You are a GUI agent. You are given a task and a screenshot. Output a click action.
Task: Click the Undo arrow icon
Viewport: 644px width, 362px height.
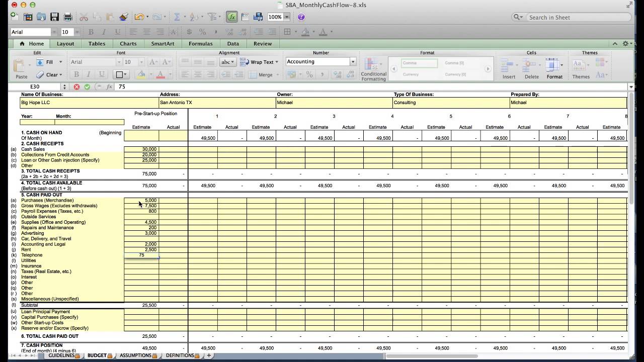138,17
